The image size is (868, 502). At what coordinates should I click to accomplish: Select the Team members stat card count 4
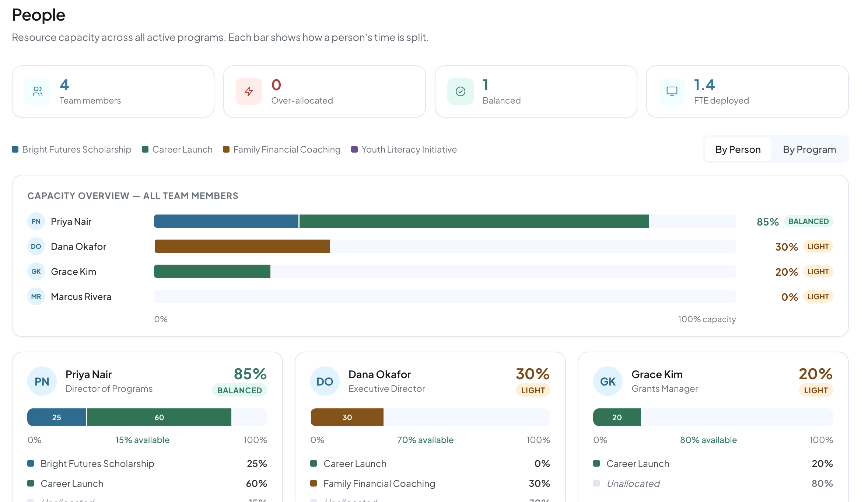(x=64, y=85)
